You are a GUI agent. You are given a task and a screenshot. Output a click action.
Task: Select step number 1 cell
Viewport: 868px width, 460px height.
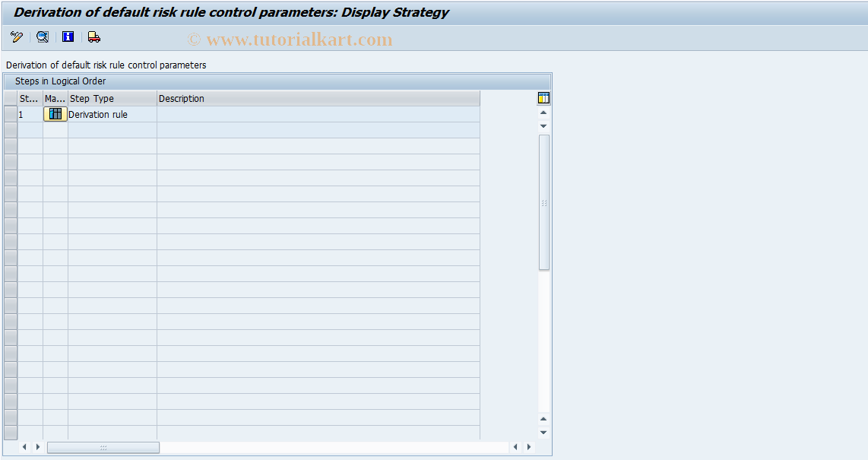tap(30, 115)
